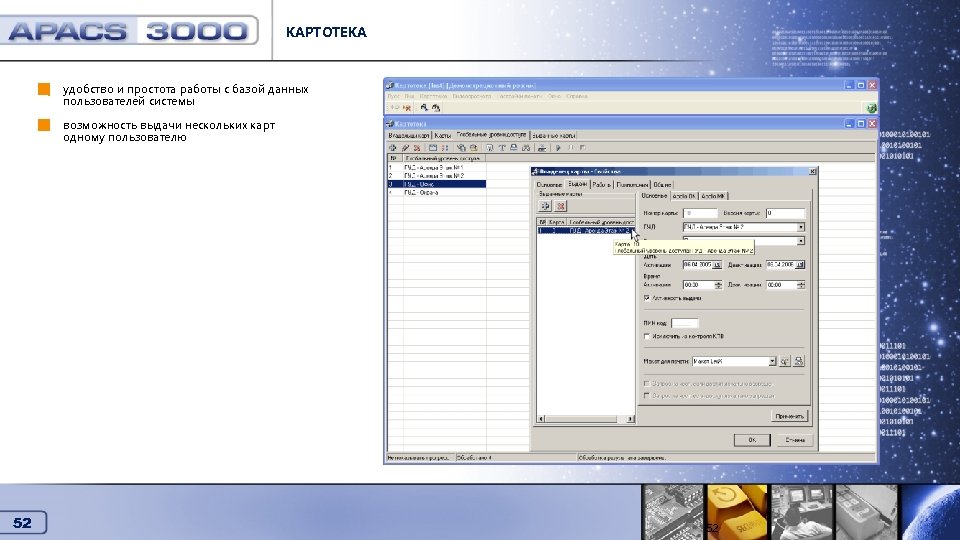The width and height of the screenshot is (960, 540).
Task: Click the red columns icon in Картотека toolbar
Action: click(x=445, y=148)
